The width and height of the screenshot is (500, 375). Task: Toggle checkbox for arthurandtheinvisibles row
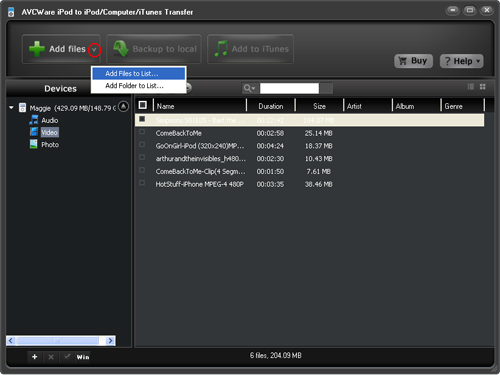(142, 157)
